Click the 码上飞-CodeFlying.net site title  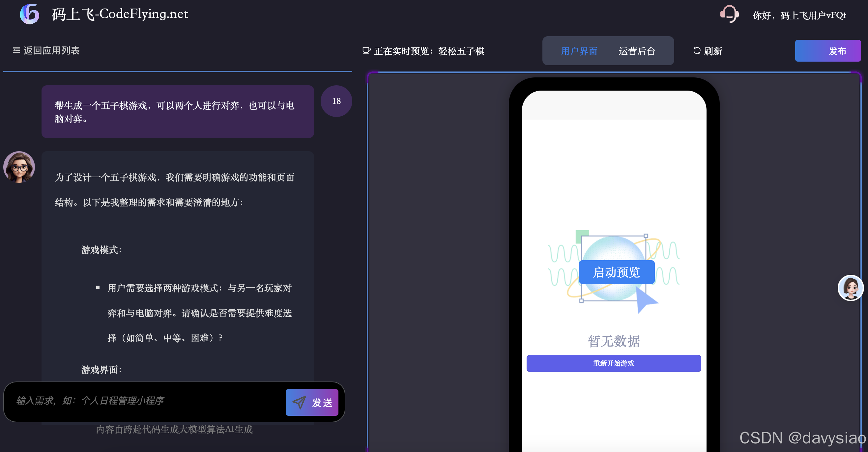pyautogui.click(x=120, y=14)
